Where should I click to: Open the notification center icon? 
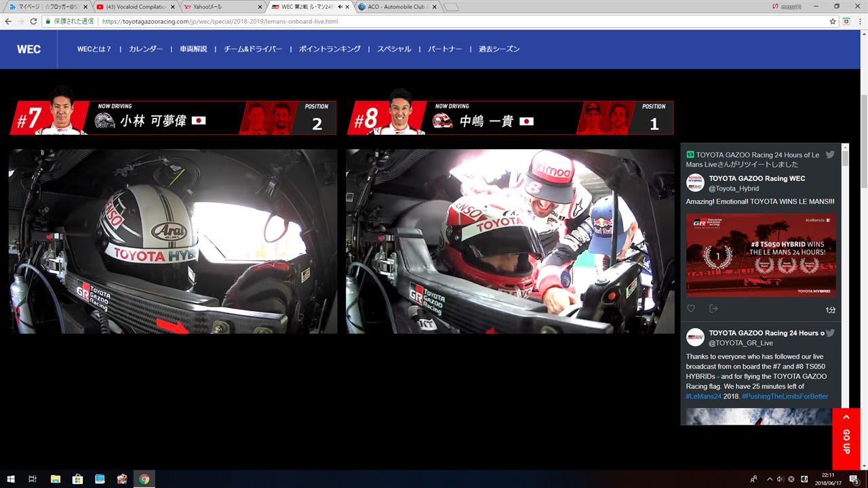click(854, 479)
